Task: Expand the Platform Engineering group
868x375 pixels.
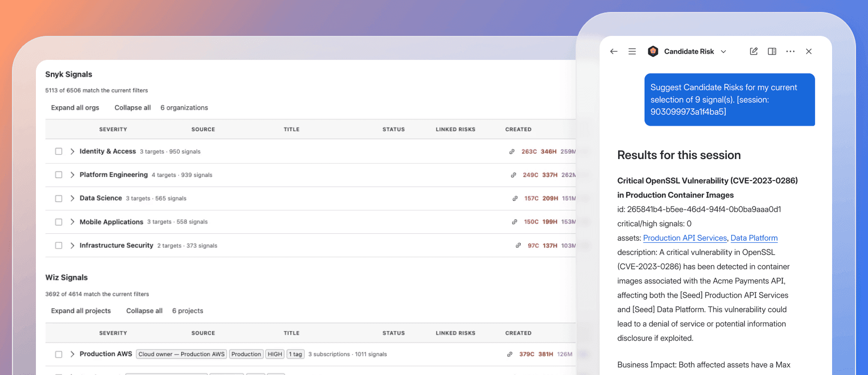Action: coord(72,175)
